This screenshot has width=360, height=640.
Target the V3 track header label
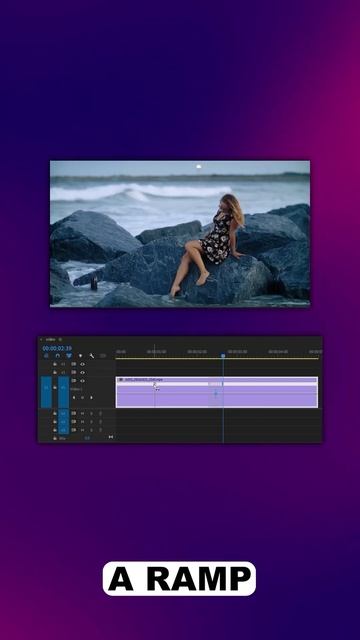click(63, 364)
